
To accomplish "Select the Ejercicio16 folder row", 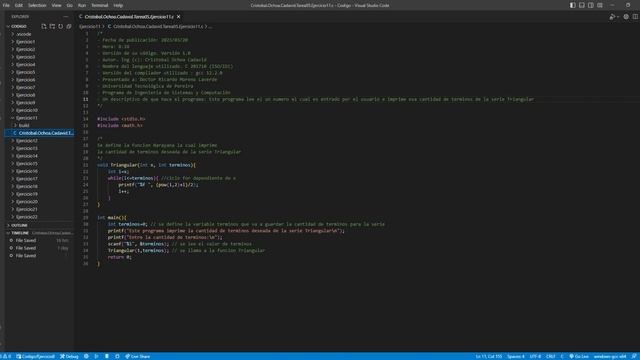I will 40,171.
